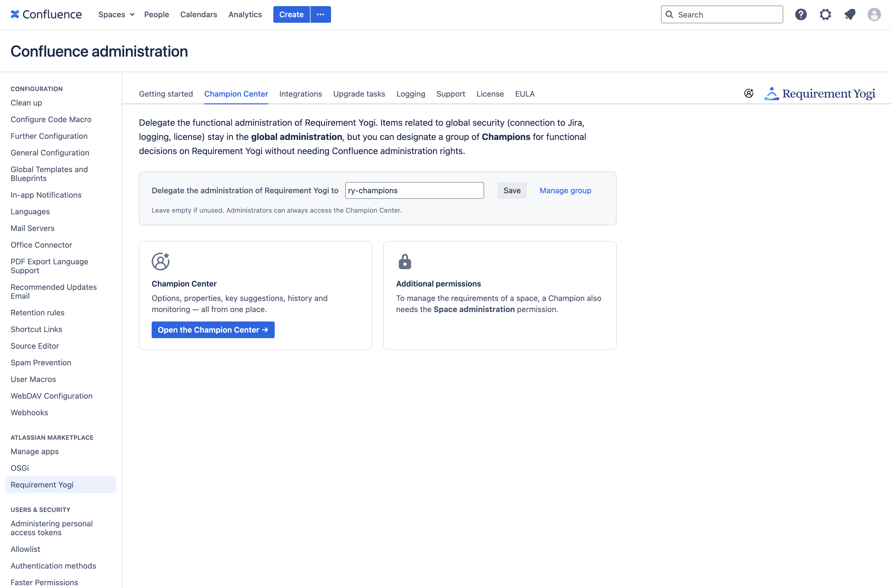Click Open the Champion Center button
This screenshot has width=891, height=588.
click(x=213, y=330)
